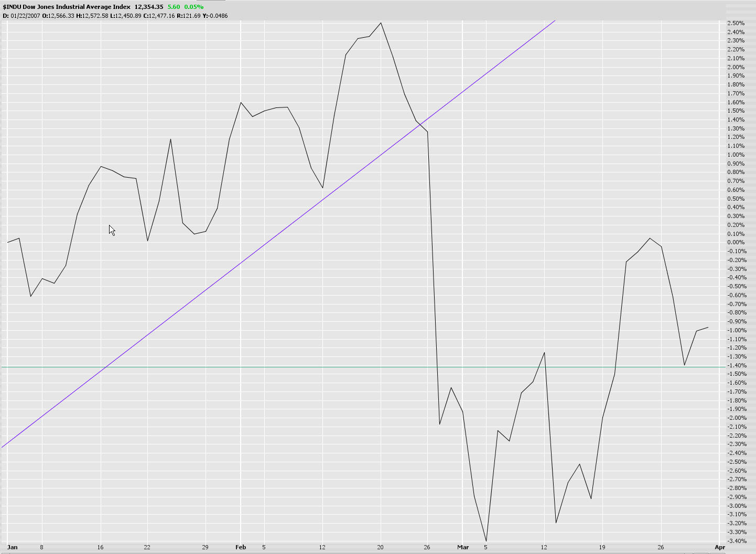Click the Apr month label on time axis
Viewport: 756px width, 554px height.
pos(720,547)
